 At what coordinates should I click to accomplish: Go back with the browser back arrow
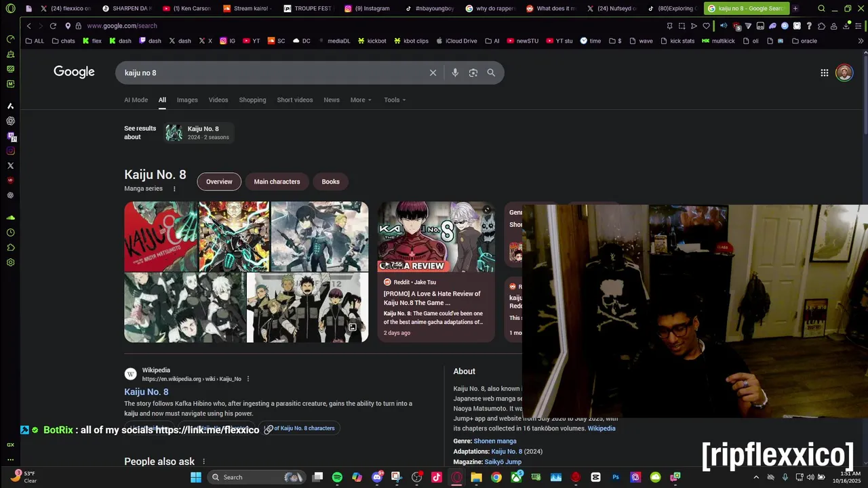[28, 26]
